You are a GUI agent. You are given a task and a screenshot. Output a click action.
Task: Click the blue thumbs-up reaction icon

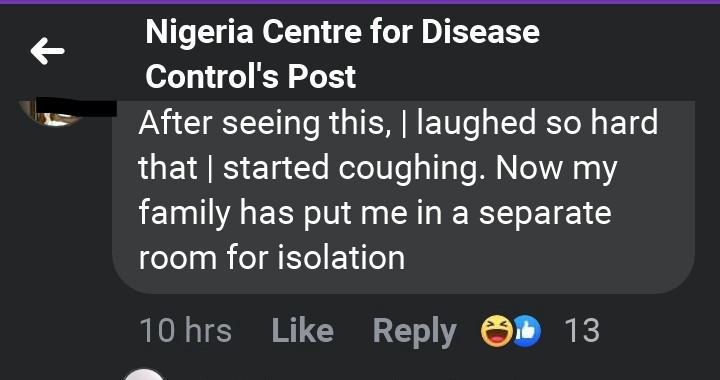[527, 331]
